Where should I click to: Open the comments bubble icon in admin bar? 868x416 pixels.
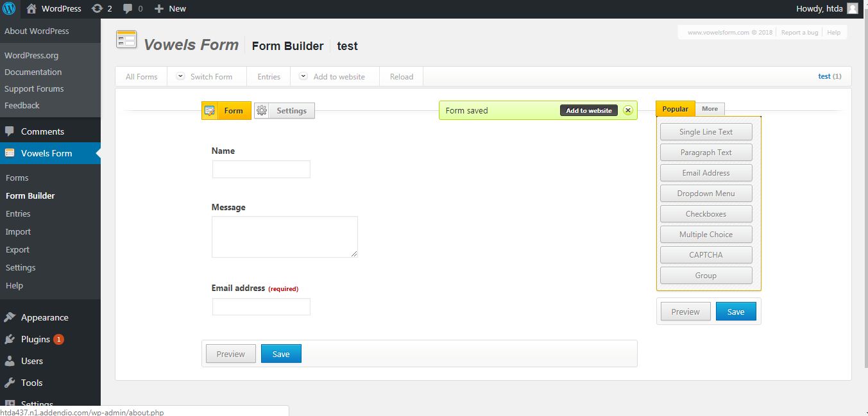(x=128, y=8)
